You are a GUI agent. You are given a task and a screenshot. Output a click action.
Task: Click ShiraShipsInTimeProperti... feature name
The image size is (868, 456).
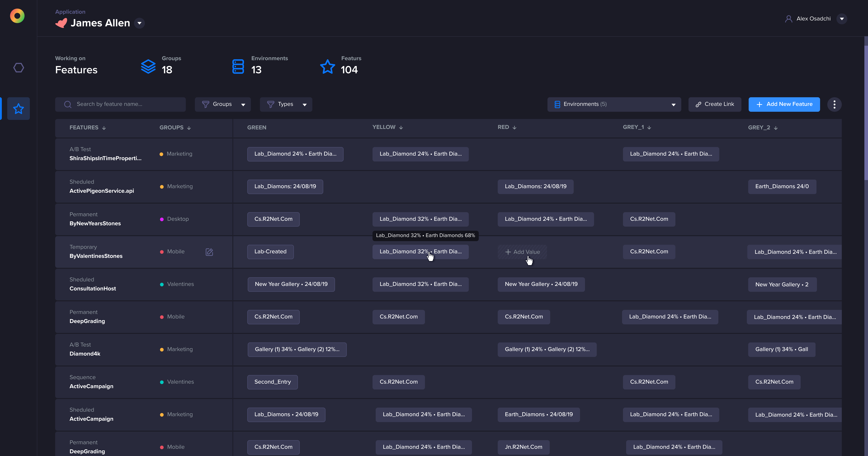click(105, 158)
